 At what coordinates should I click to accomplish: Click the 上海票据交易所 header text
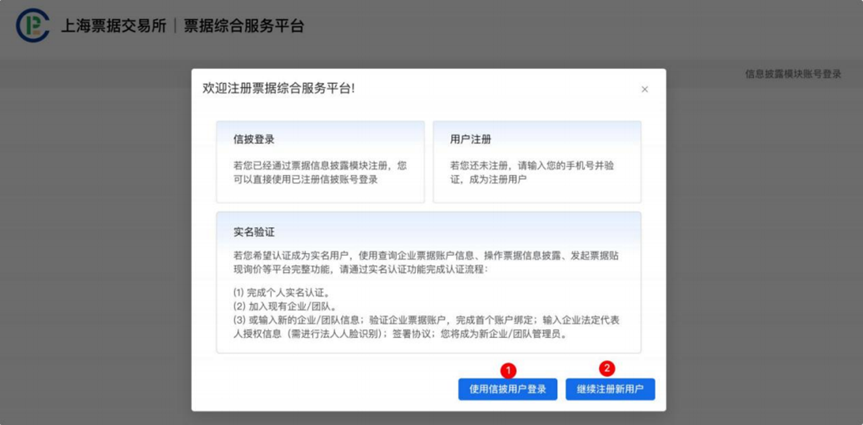[x=112, y=26]
